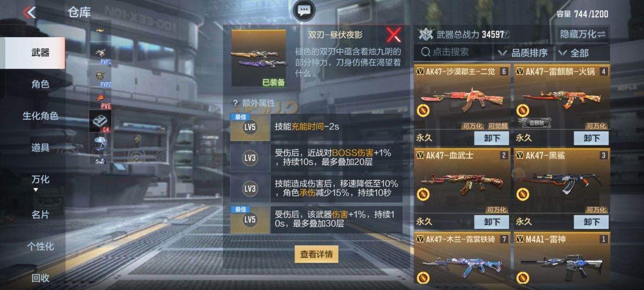Select the PVP2 loadout slot icon
Image resolution: width=644 pixels, height=290 pixels.
(100, 77)
